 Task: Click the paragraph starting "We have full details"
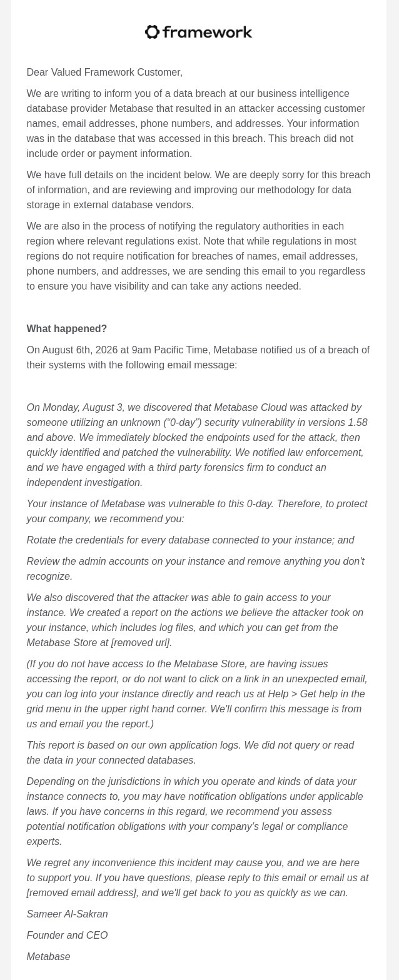198,190
